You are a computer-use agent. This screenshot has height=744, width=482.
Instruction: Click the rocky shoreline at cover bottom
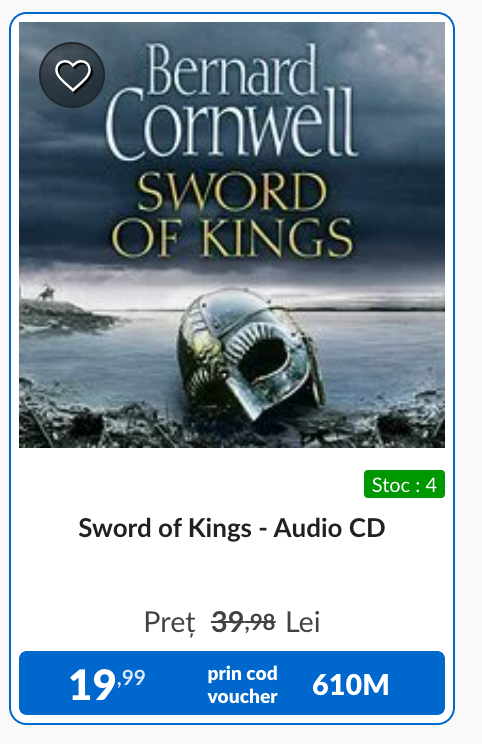point(232,425)
